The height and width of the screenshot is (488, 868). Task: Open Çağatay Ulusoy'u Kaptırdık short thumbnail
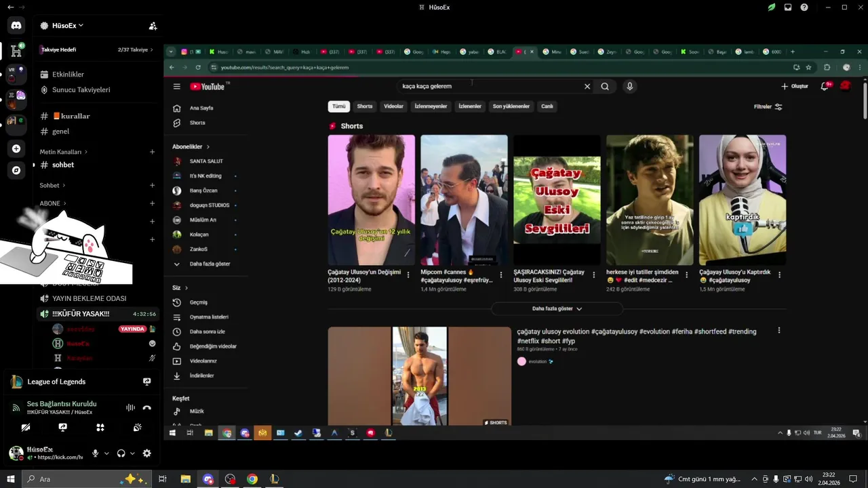743,200
